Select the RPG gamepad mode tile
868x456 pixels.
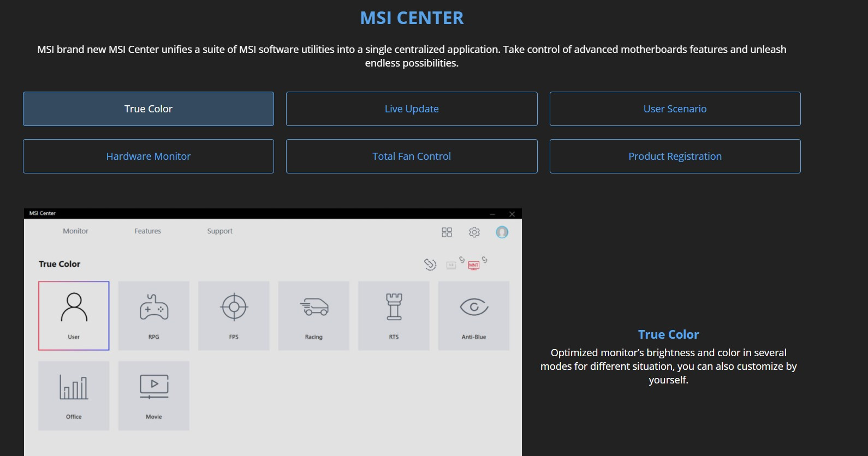pos(154,316)
